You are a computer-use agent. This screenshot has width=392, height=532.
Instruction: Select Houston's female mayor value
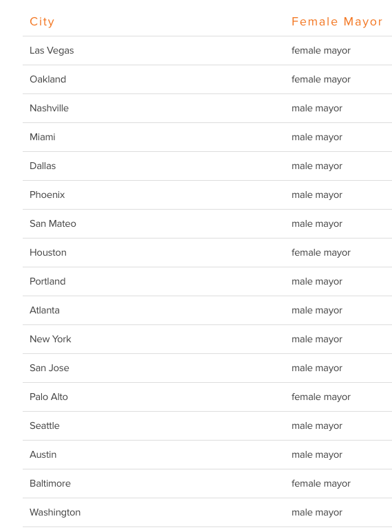tap(321, 253)
